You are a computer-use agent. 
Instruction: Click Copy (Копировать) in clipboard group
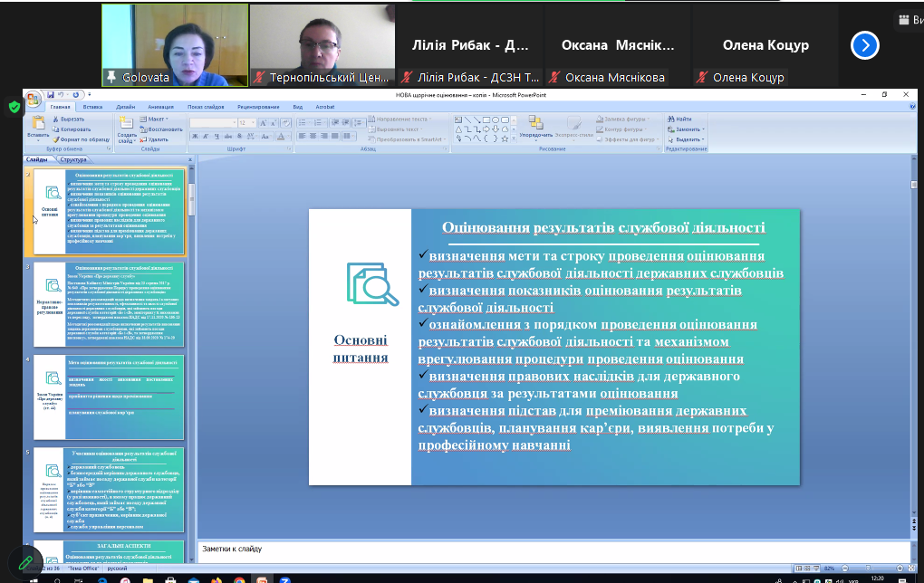(72, 129)
